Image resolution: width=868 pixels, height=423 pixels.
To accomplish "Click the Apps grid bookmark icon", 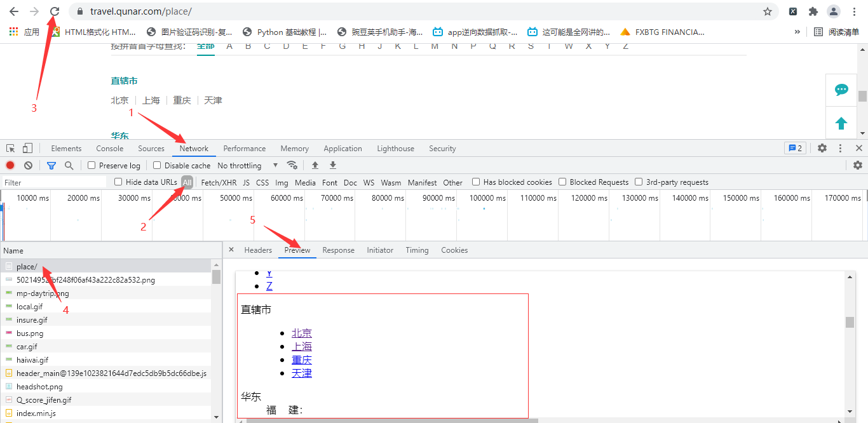I will (13, 31).
